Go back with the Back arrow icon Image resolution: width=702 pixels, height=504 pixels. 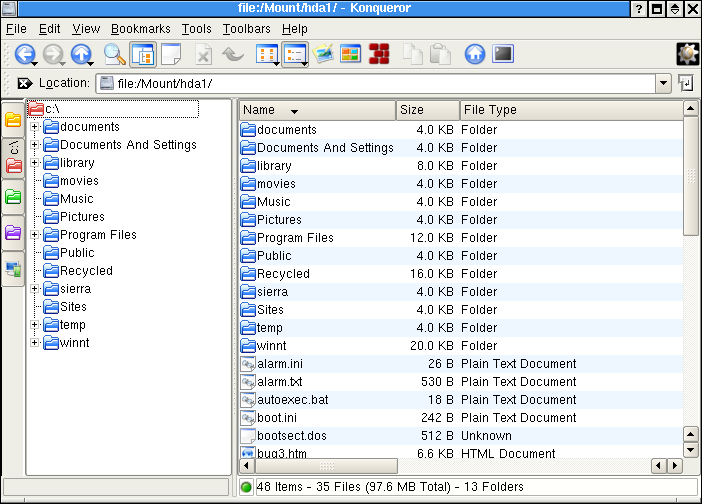coord(25,55)
